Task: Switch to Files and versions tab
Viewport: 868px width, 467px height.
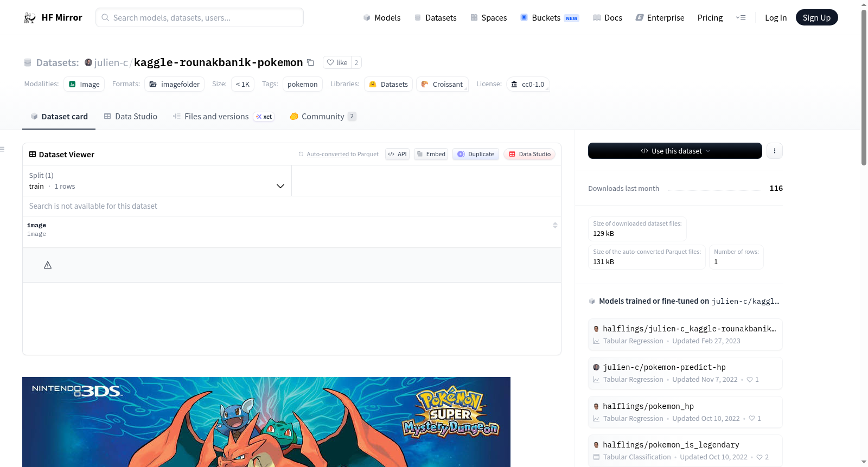Action: [224, 117]
